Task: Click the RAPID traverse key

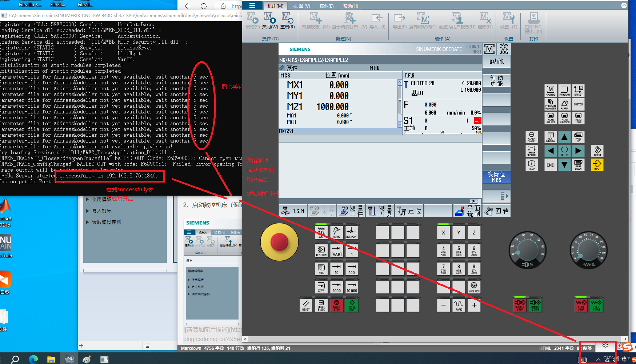Action: (x=459, y=305)
